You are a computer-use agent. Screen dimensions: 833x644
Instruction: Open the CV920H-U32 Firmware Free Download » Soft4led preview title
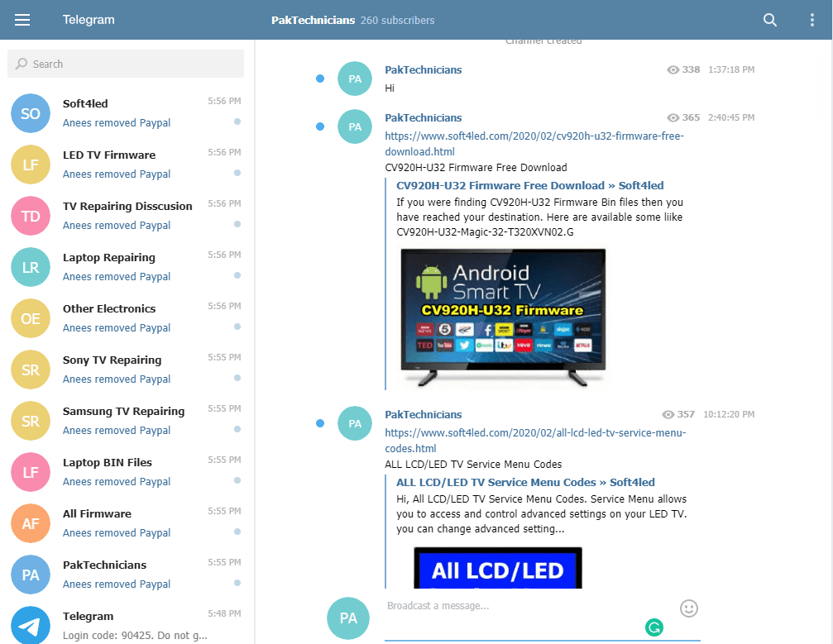(529, 185)
